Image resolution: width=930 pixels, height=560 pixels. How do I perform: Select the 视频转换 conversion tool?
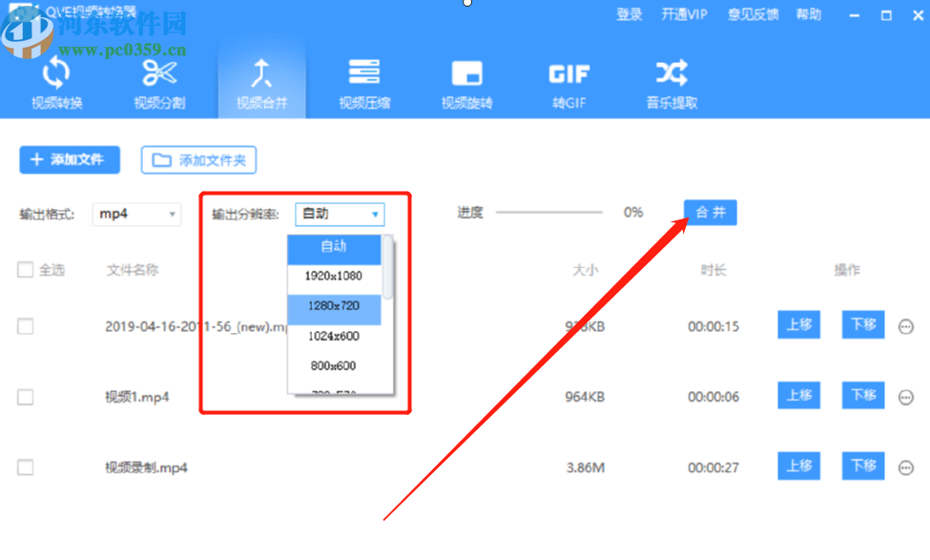coord(55,84)
